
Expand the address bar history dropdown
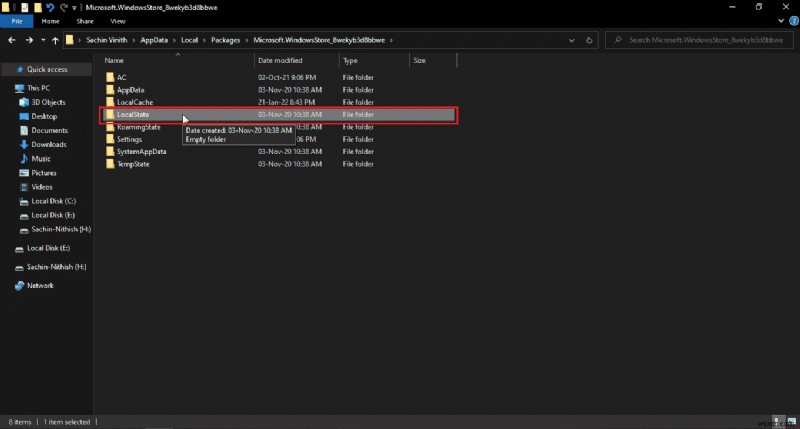[571, 40]
